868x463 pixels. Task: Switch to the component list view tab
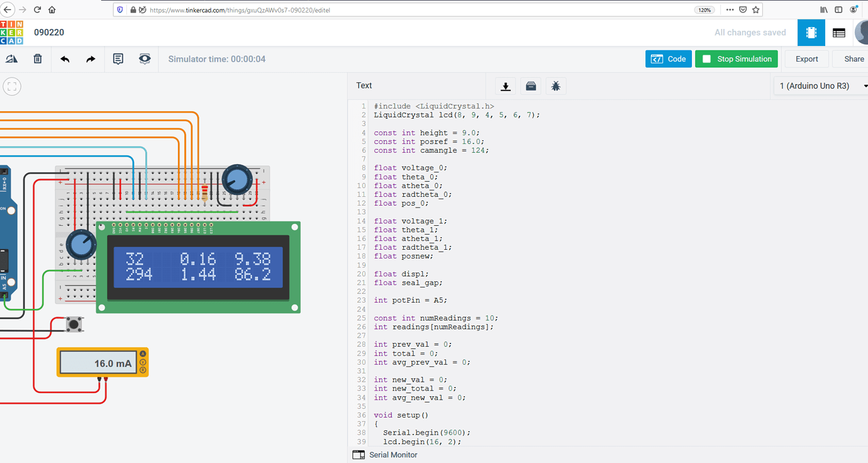coord(838,32)
